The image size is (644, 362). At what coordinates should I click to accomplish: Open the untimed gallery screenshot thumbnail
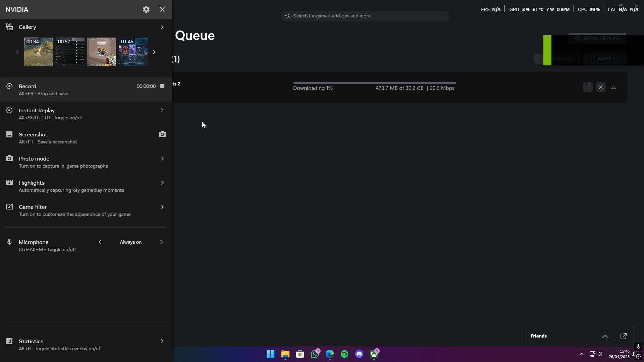tap(102, 52)
